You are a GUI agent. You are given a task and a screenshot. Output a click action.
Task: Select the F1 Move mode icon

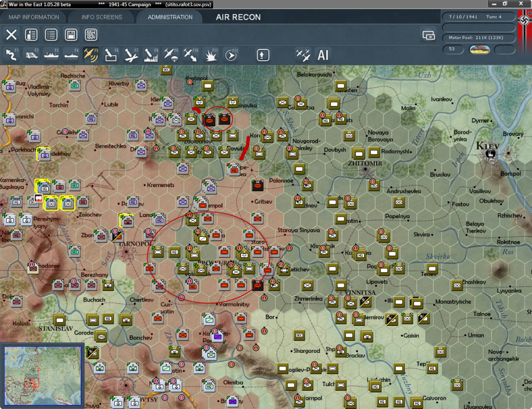click(x=11, y=55)
